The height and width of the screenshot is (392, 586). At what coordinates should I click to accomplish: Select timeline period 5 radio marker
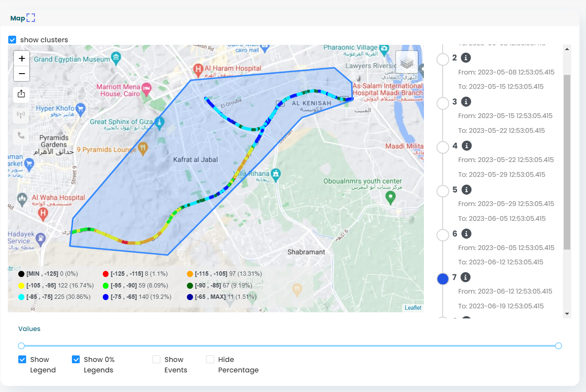point(443,191)
